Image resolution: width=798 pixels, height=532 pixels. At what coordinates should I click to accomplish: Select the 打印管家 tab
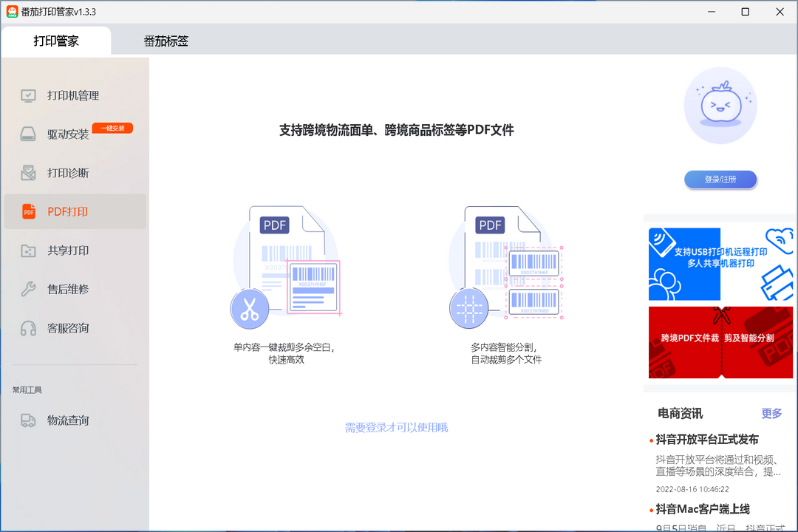(56, 41)
